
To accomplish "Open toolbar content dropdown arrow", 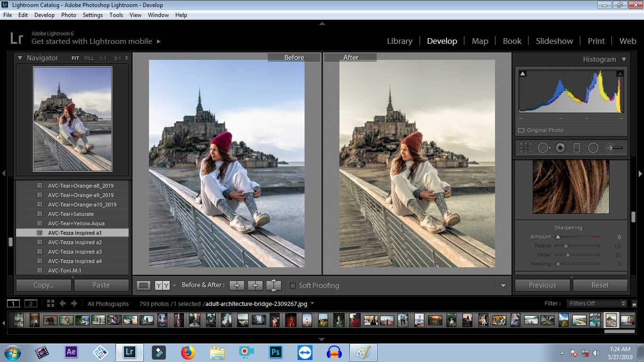I will (503, 286).
